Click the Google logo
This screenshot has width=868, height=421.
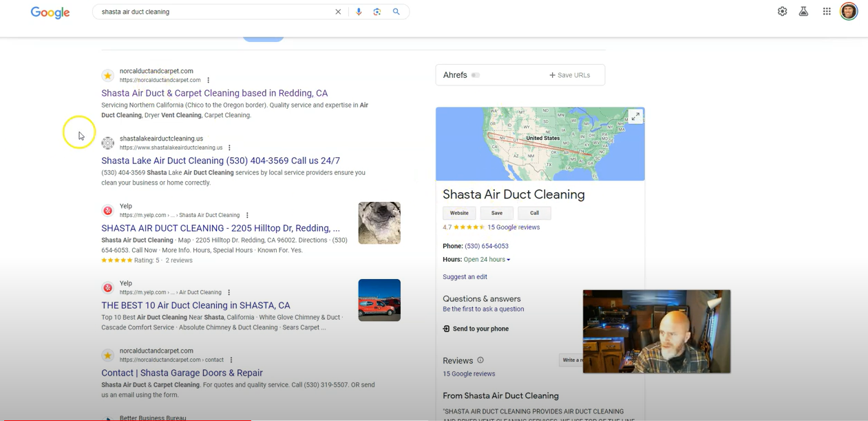[x=50, y=12]
